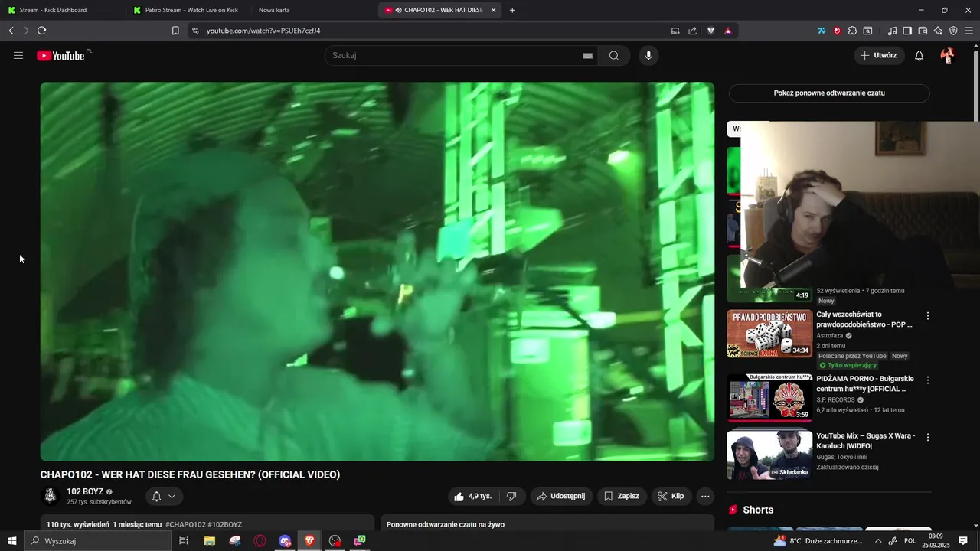This screenshot has height=551, width=980.
Task: Open the browser main menu
Action: click(x=969, y=31)
